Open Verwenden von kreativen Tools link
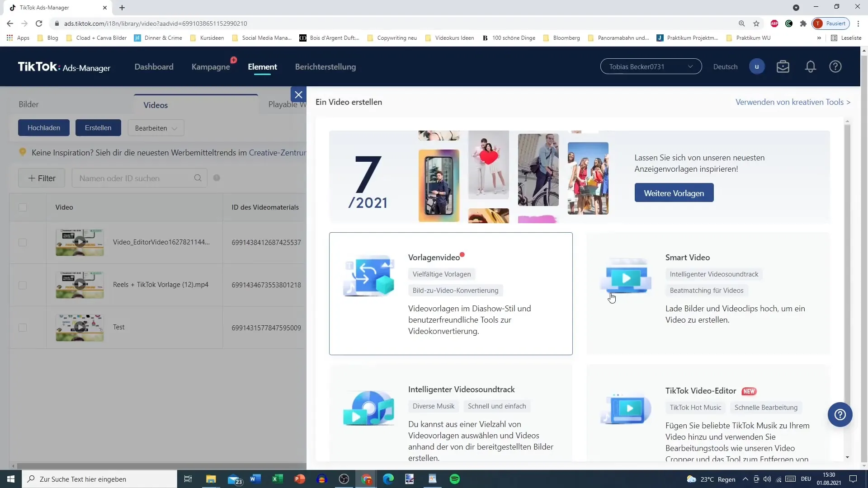 793,102
